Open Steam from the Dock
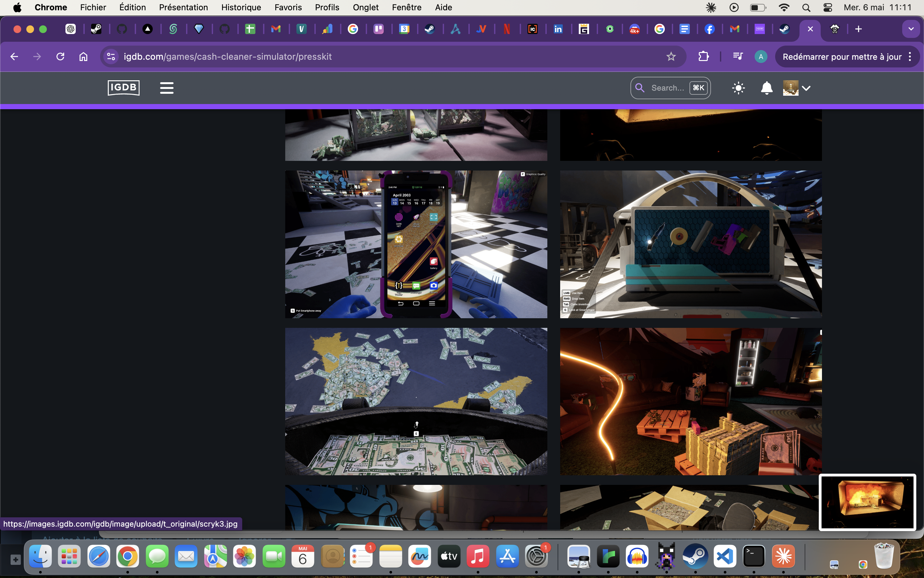The image size is (924, 578). (x=695, y=556)
